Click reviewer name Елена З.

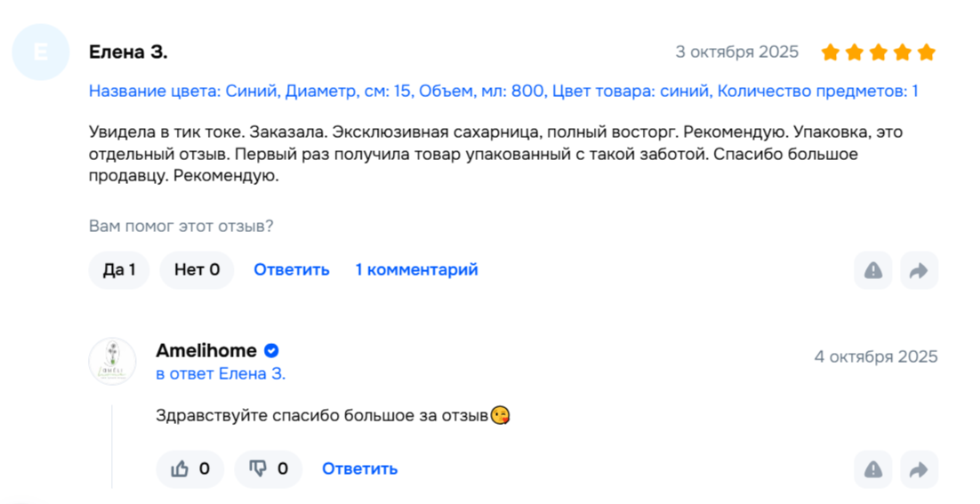tap(128, 52)
